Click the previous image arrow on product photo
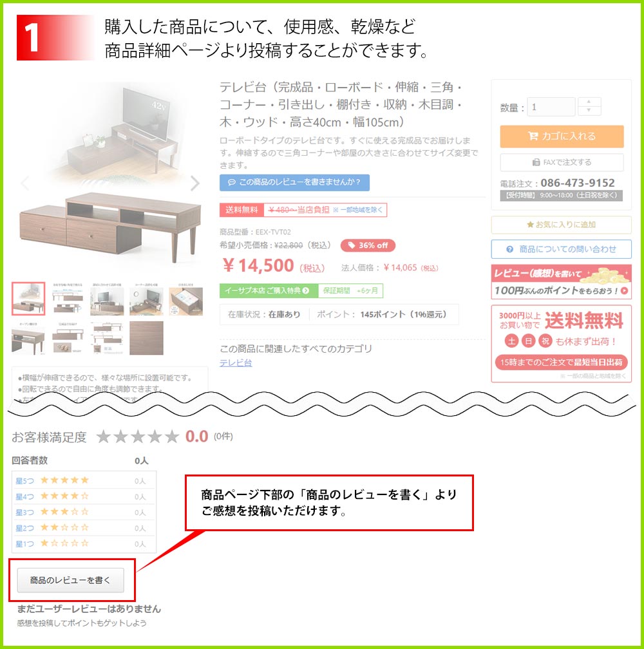Screen dimensions: 644x649 (x=25, y=183)
